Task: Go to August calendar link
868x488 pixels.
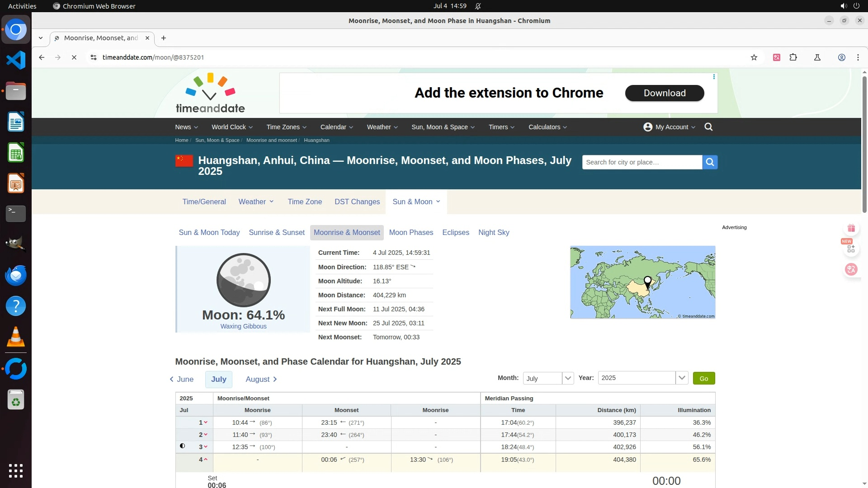Action: pyautogui.click(x=261, y=379)
